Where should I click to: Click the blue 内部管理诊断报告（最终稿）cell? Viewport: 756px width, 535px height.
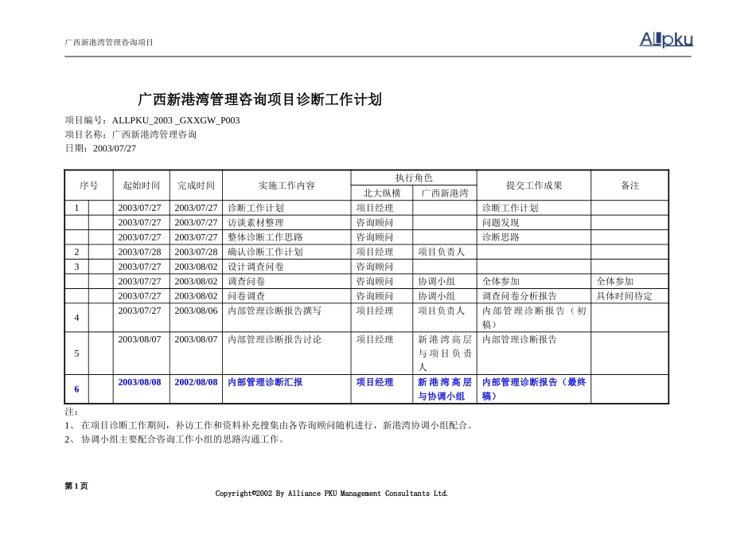[534, 389]
